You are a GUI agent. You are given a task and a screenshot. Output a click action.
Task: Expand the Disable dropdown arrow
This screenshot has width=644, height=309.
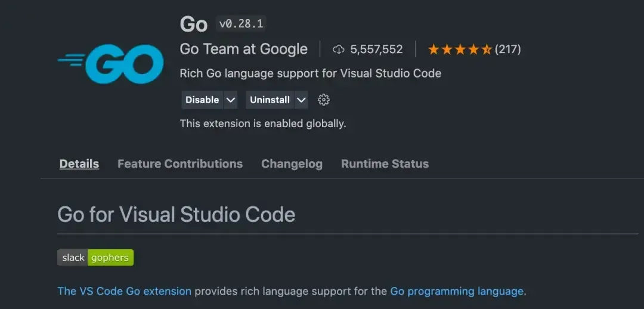tap(231, 100)
